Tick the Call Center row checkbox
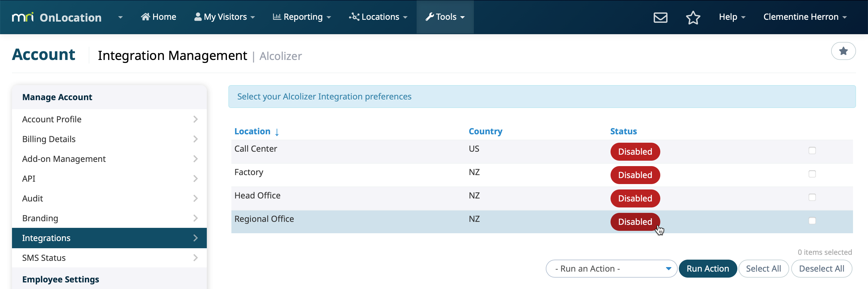 [812, 150]
